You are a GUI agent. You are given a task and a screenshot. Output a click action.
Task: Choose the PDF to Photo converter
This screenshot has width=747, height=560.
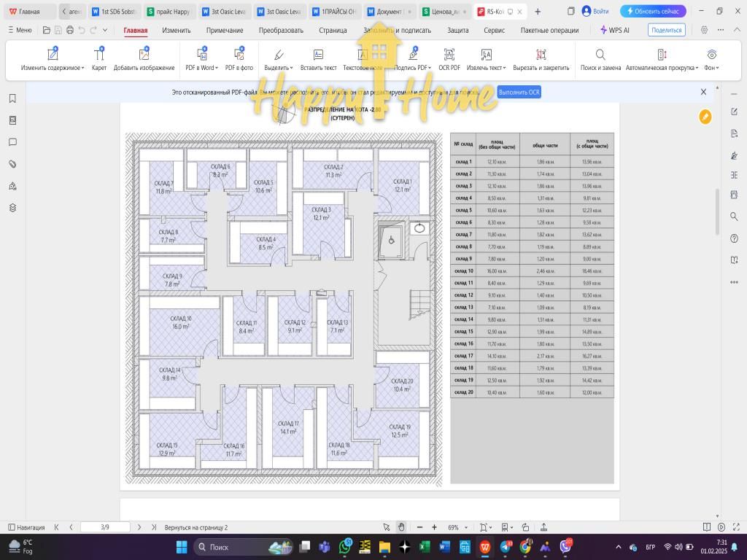[239, 55]
